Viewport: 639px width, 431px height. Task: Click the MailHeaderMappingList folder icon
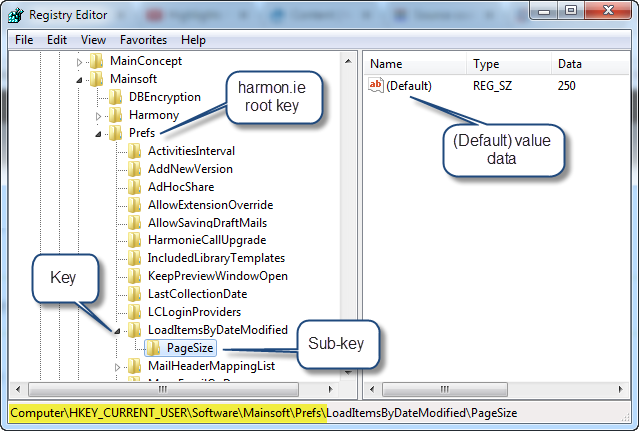pyautogui.click(x=134, y=366)
